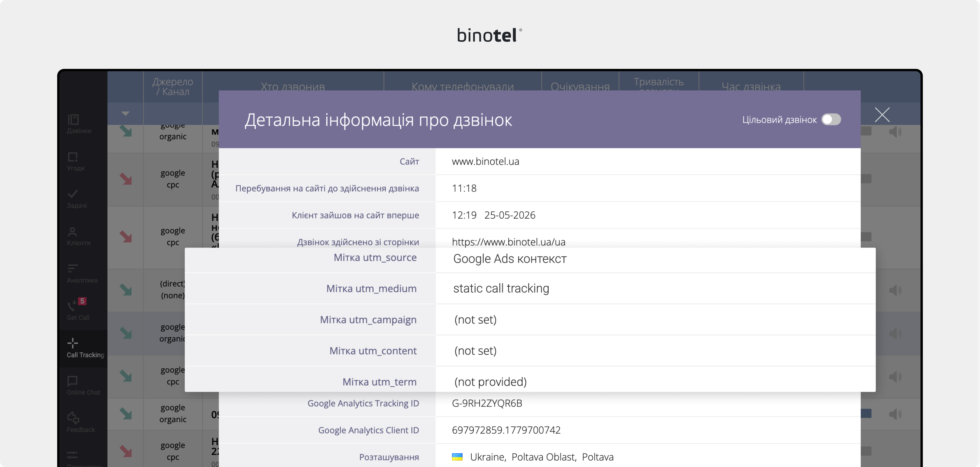The image size is (980, 467).
Task: Click the 697972859.1779700742 client ID
Action: [x=506, y=430]
